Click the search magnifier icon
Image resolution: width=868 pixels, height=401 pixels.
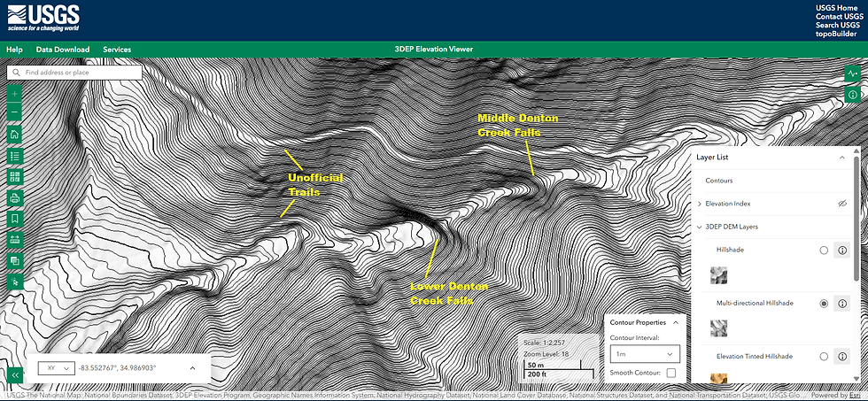click(x=16, y=73)
